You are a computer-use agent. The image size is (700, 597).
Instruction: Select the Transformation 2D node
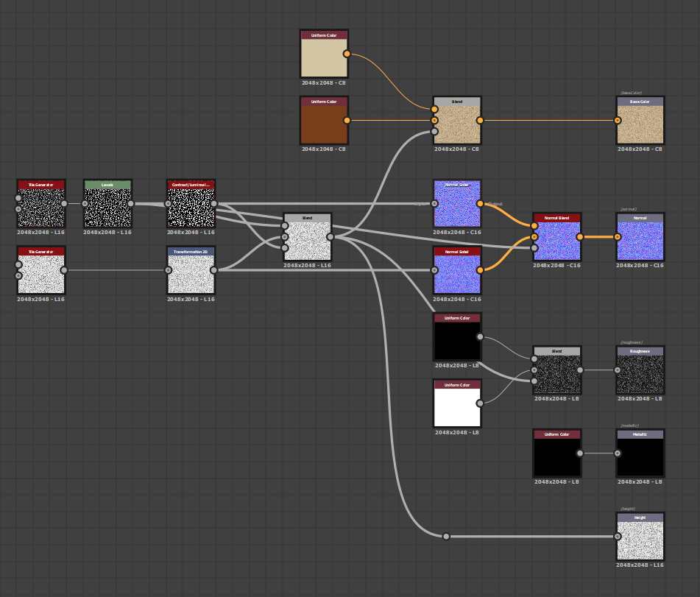pos(191,270)
